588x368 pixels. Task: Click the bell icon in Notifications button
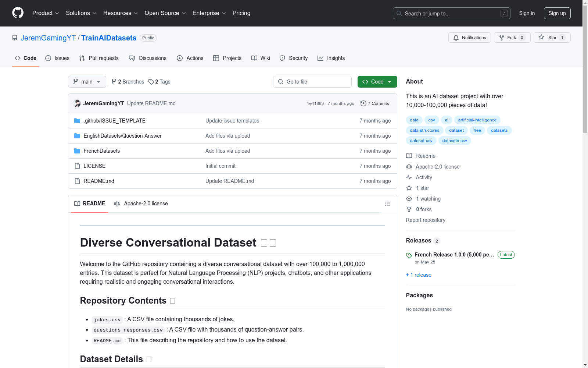tap(456, 38)
